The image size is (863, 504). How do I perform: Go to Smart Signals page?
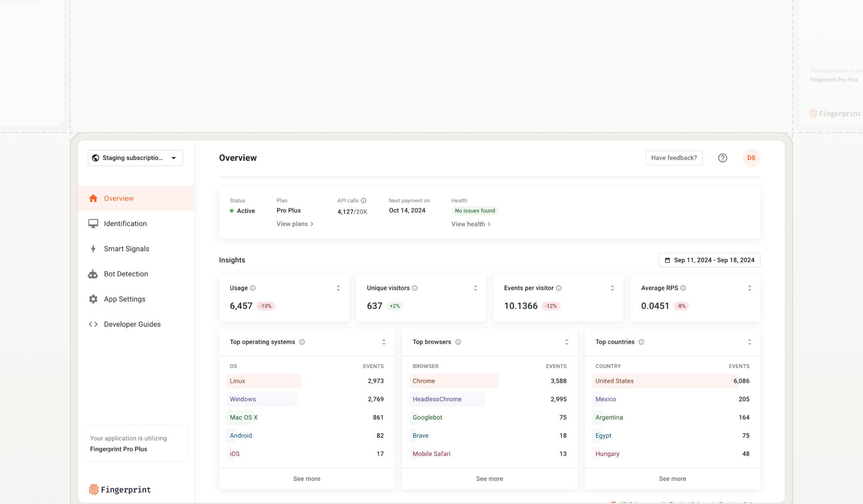126,249
